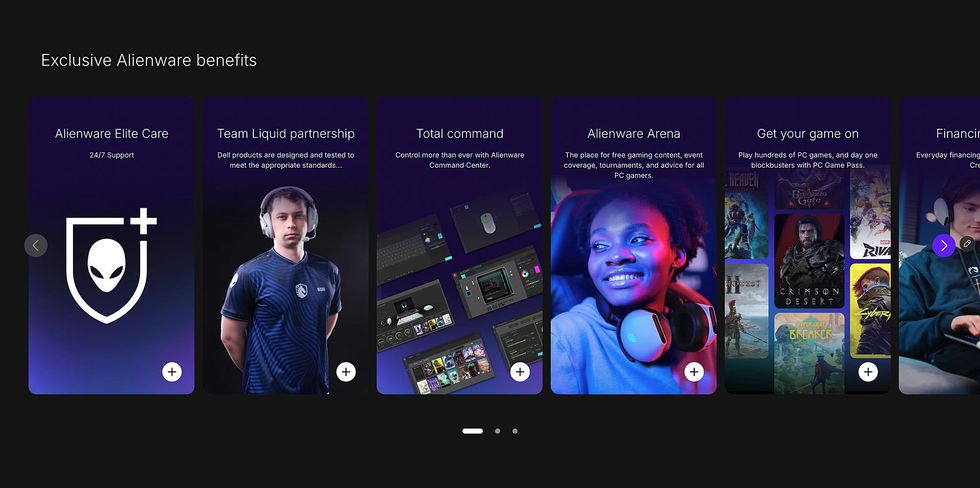Open Alienware Arena card plus icon
The height and width of the screenshot is (488, 980).
(694, 372)
